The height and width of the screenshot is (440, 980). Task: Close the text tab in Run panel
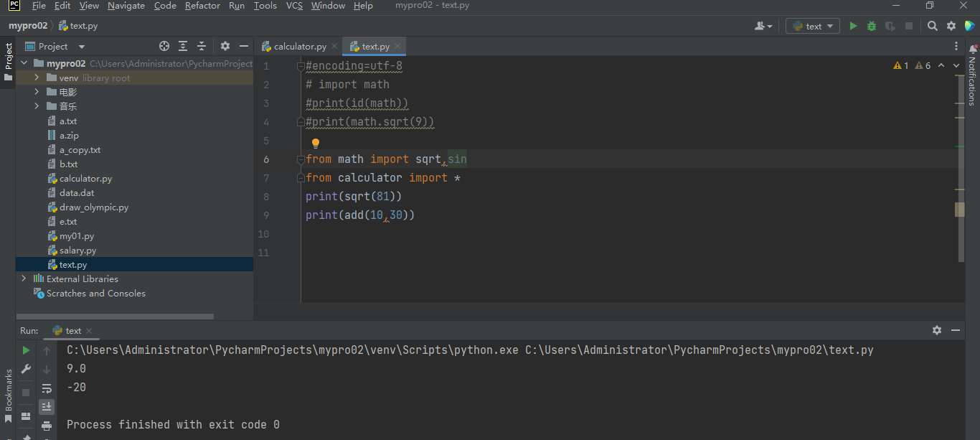pyautogui.click(x=89, y=331)
